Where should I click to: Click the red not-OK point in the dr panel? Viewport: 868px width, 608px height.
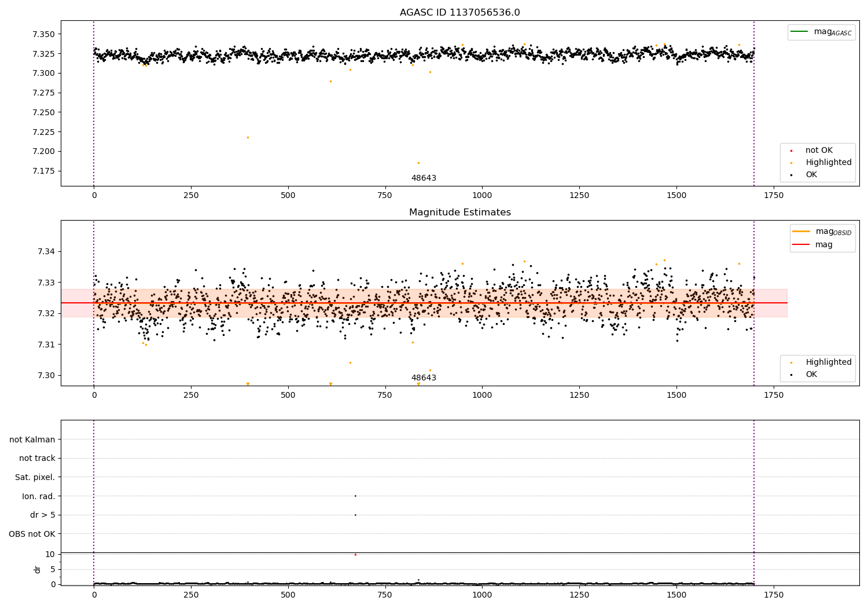click(x=355, y=555)
